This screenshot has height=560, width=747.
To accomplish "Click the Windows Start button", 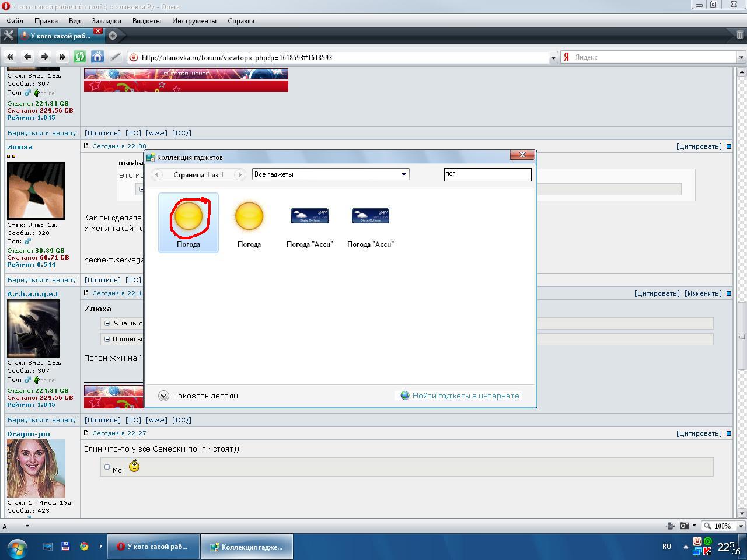I will (16, 547).
